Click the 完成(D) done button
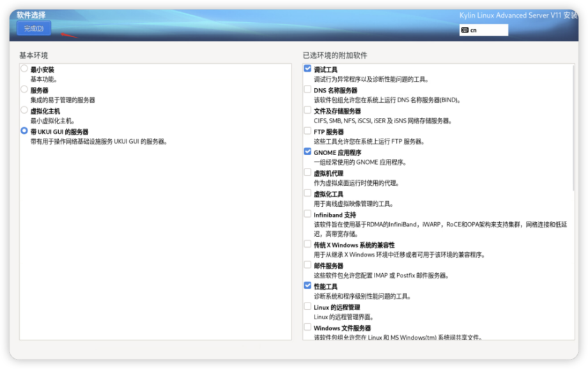 click(34, 29)
